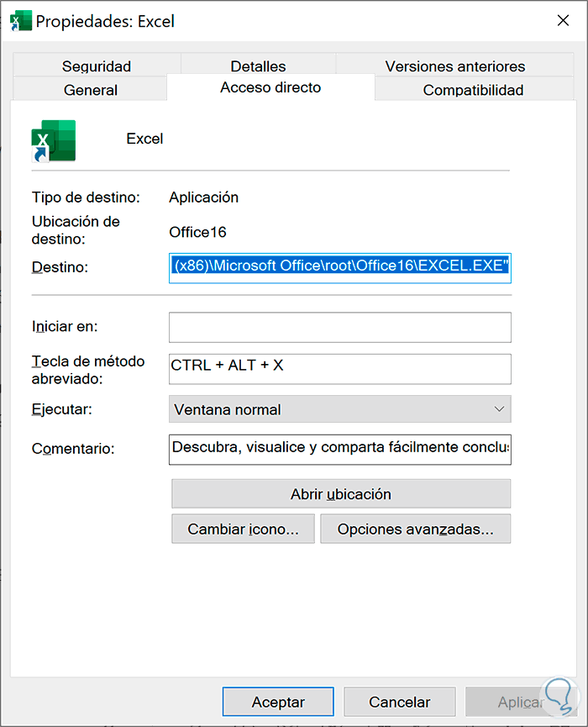The height and width of the screenshot is (727, 588).
Task: Click the greyed Aplicar button
Action: pos(520,702)
